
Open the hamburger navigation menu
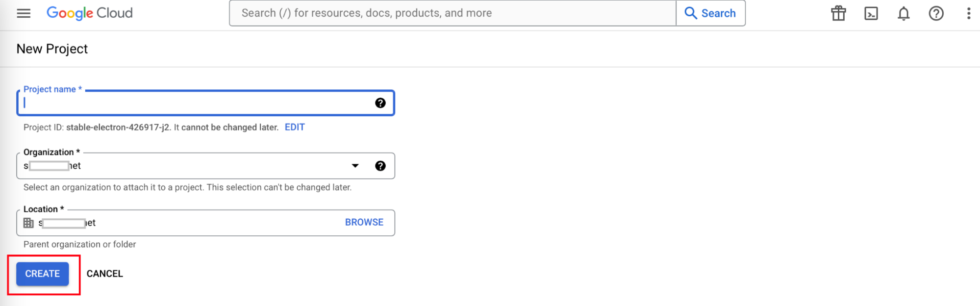24,13
